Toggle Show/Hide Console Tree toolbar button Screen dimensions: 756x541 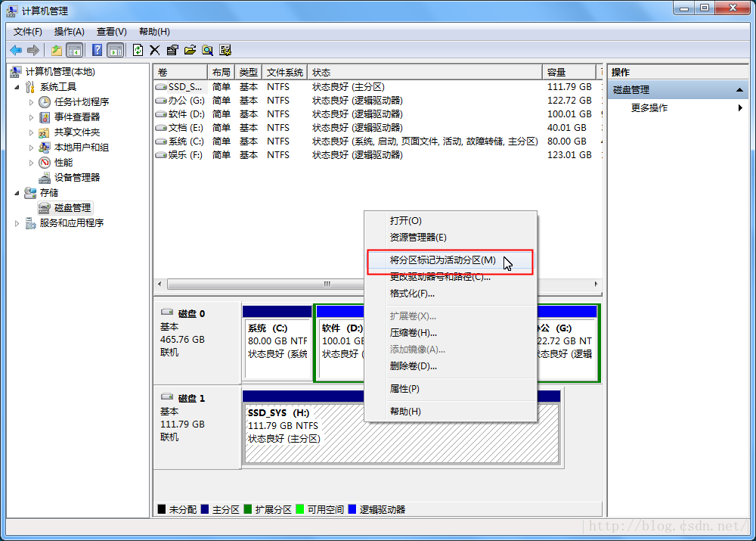[x=75, y=50]
